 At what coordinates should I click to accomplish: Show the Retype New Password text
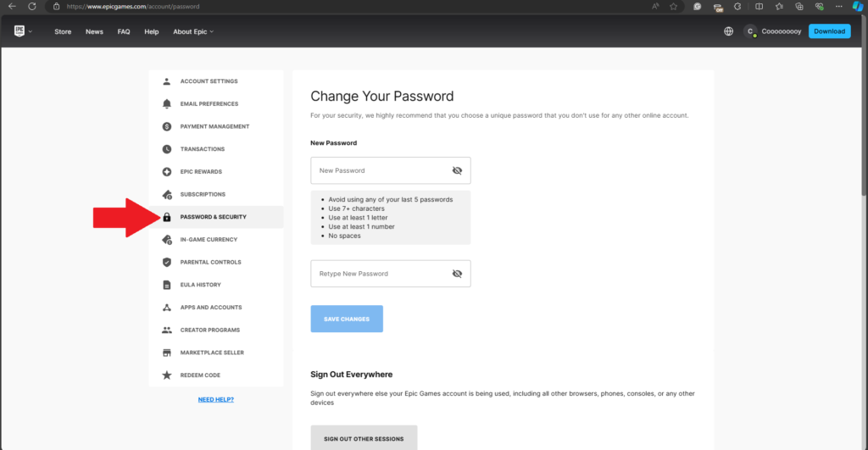pyautogui.click(x=457, y=274)
